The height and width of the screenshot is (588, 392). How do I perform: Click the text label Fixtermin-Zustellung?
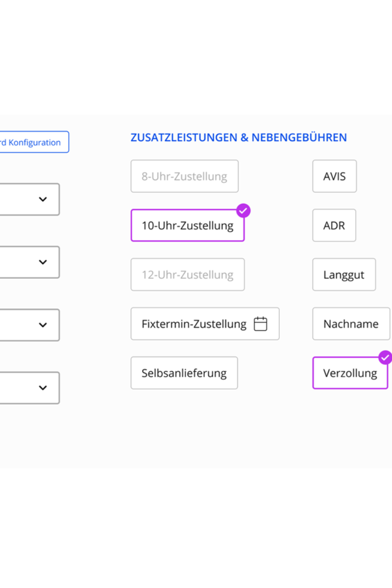pos(194,324)
